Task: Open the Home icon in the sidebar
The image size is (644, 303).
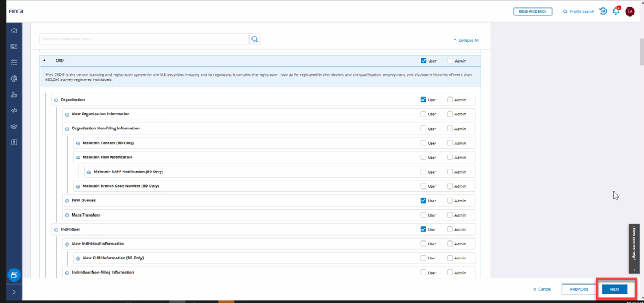Action: 14,31
